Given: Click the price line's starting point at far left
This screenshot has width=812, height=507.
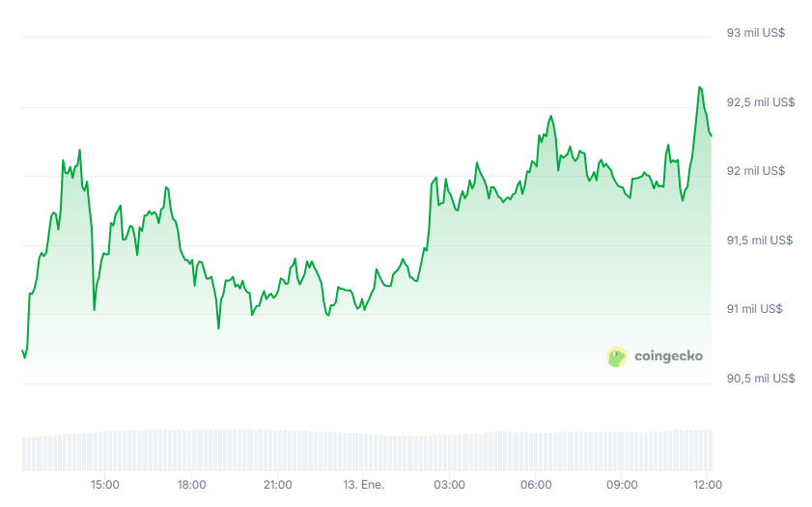Looking at the screenshot, I should tap(22, 351).
